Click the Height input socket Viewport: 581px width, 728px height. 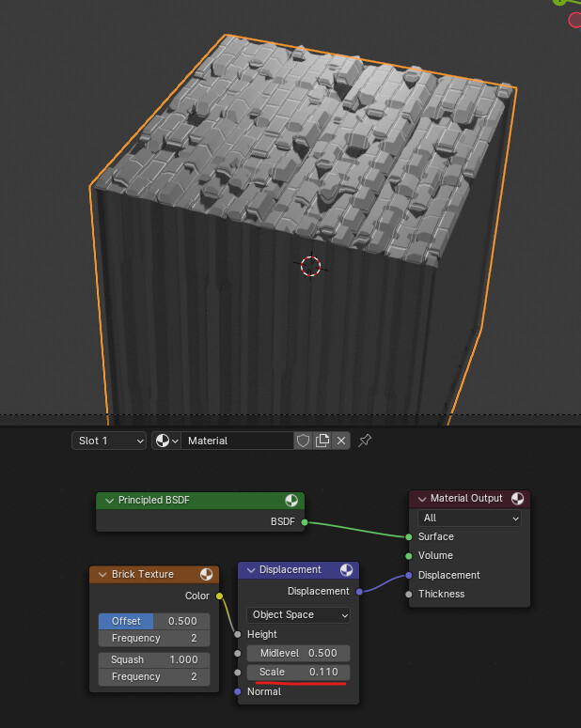click(238, 634)
